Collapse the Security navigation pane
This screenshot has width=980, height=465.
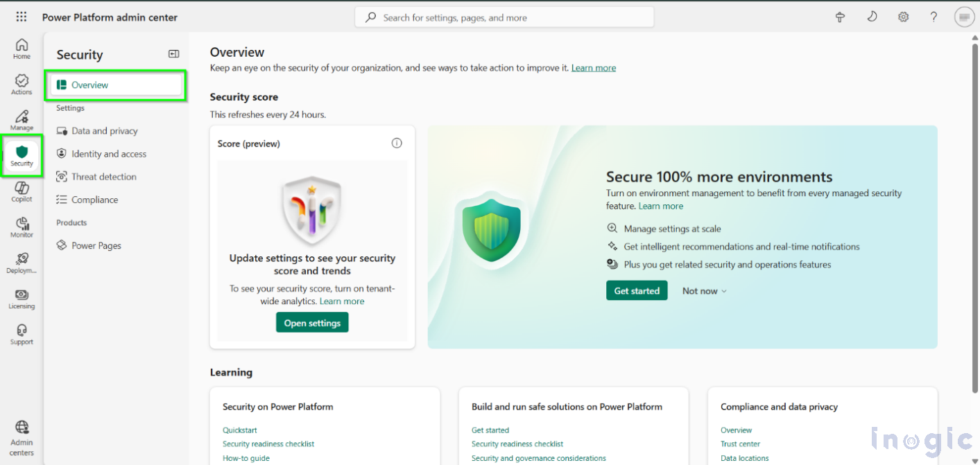173,53
